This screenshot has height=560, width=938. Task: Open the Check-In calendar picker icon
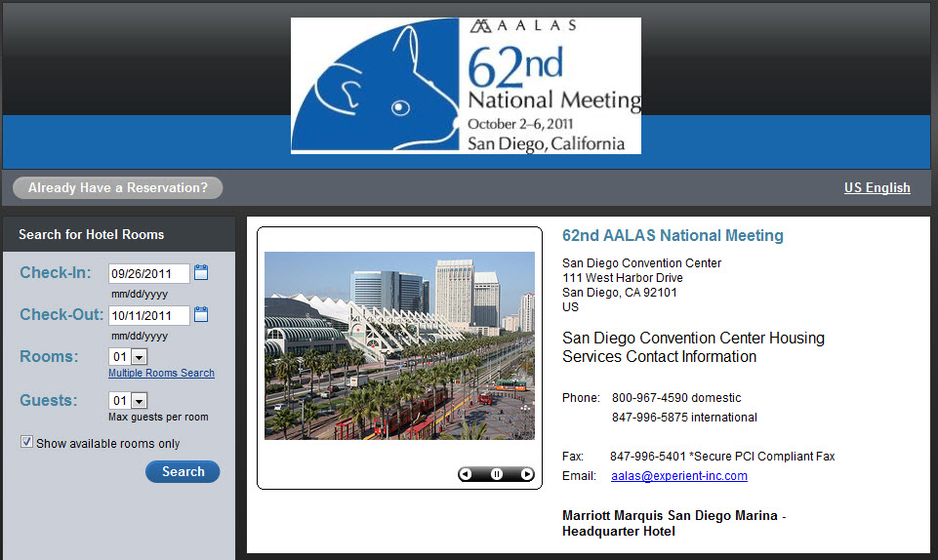pos(201,273)
